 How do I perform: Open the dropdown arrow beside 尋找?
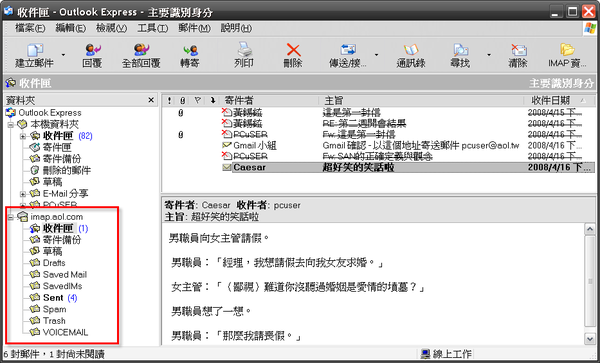tap(489, 55)
